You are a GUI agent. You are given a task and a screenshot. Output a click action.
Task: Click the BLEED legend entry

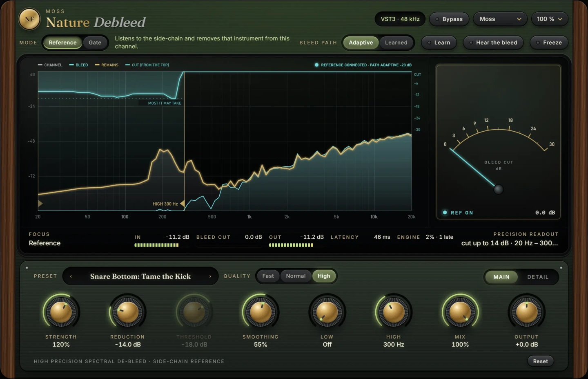pyautogui.click(x=78, y=65)
